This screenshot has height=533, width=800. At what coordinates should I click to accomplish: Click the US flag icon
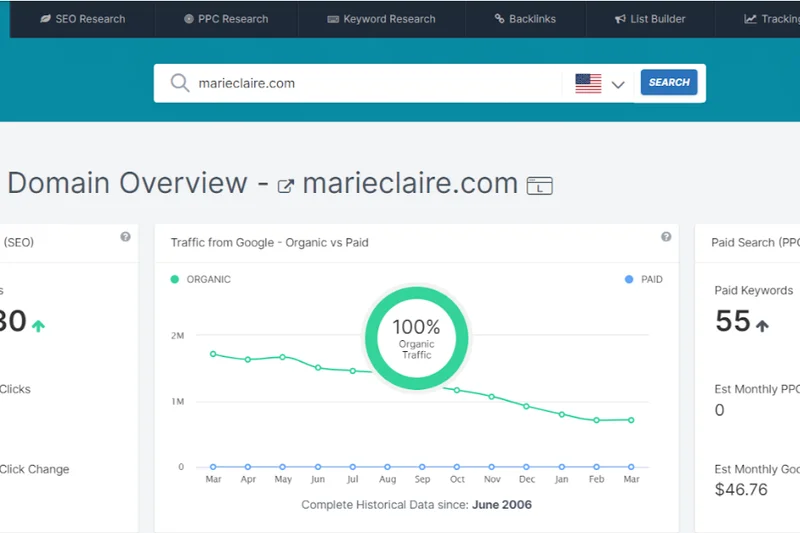click(x=588, y=83)
